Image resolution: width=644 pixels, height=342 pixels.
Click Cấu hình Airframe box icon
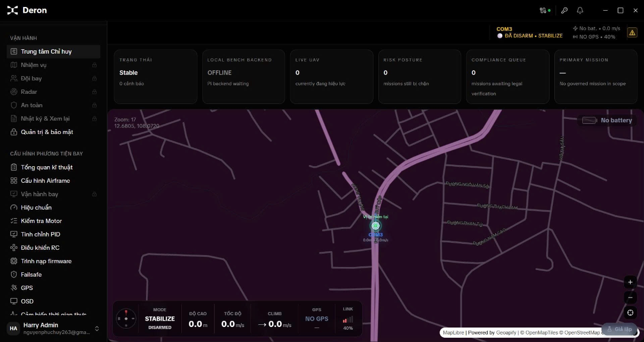(x=14, y=181)
